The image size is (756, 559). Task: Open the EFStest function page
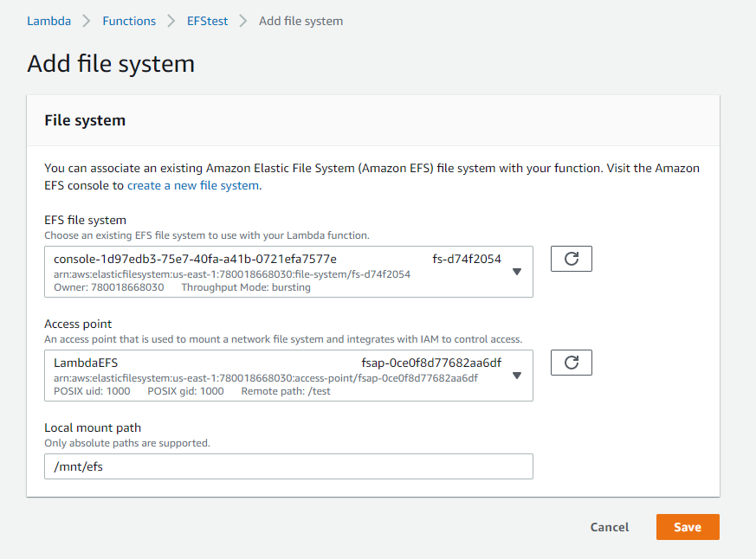point(207,21)
